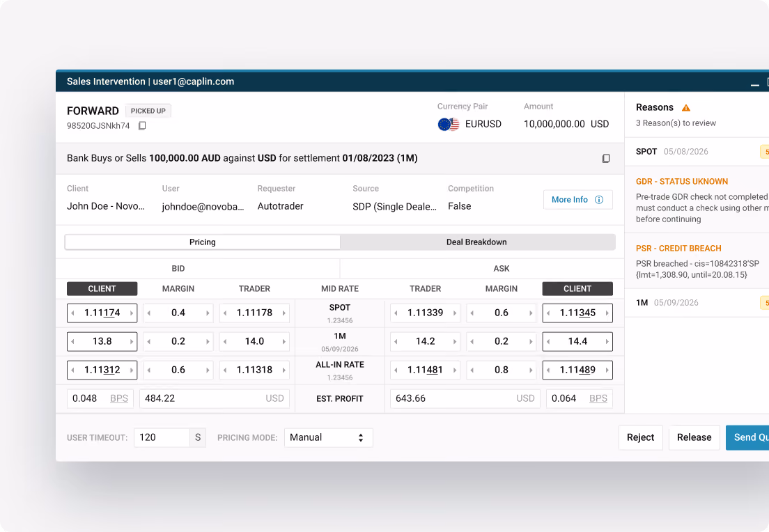Edit bid profit USD field 484.22
Image resolution: width=769 pixels, height=532 pixels.
point(215,398)
